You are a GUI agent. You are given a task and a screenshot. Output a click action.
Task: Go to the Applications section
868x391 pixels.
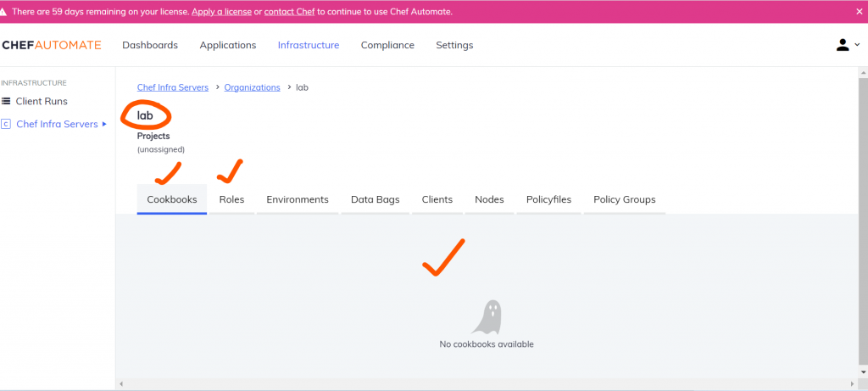coord(227,45)
